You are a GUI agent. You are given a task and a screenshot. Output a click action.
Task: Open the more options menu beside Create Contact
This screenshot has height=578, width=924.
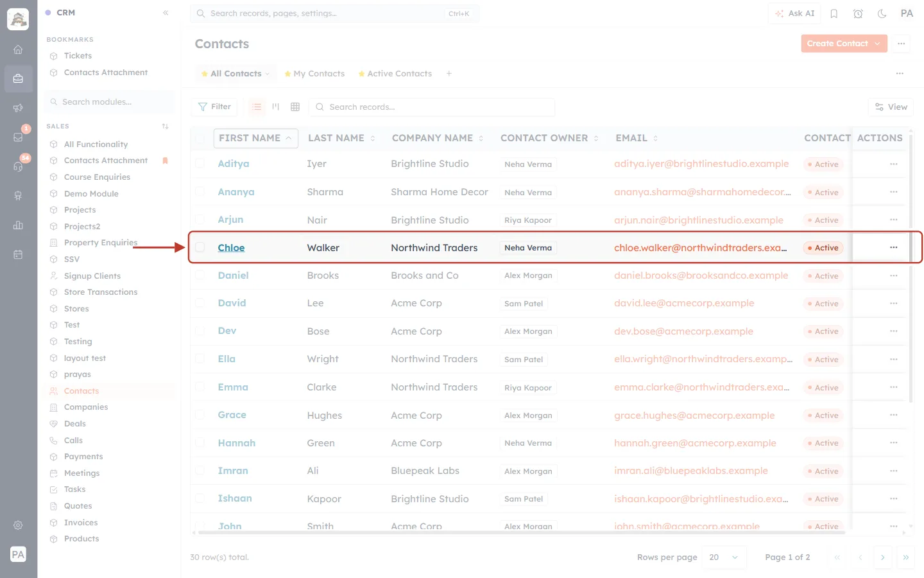point(902,44)
